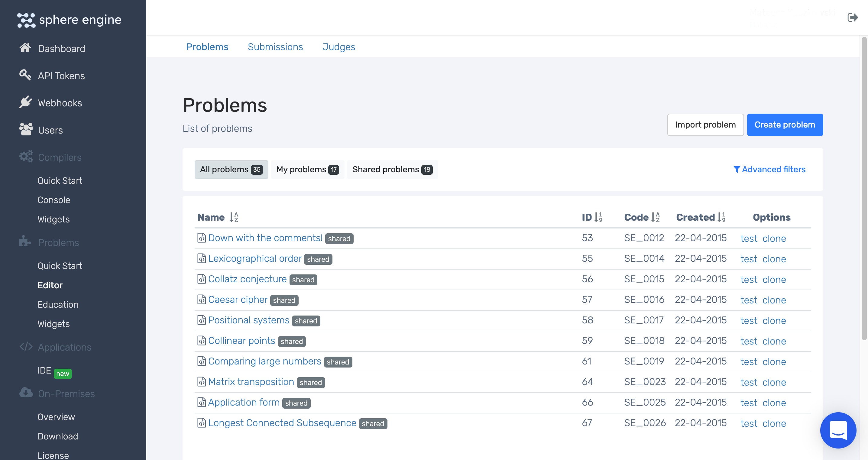Open the Advanced filters link

pos(769,170)
